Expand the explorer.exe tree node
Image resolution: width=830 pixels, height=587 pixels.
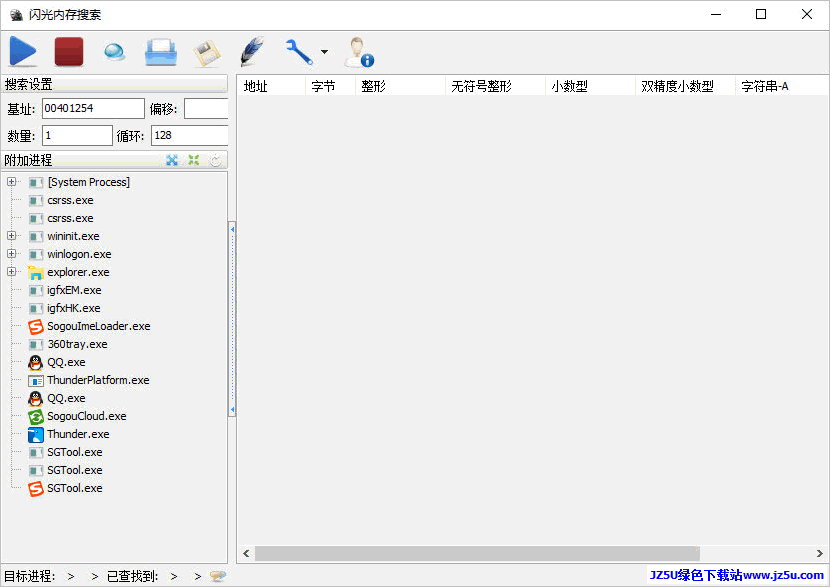pyautogui.click(x=11, y=272)
